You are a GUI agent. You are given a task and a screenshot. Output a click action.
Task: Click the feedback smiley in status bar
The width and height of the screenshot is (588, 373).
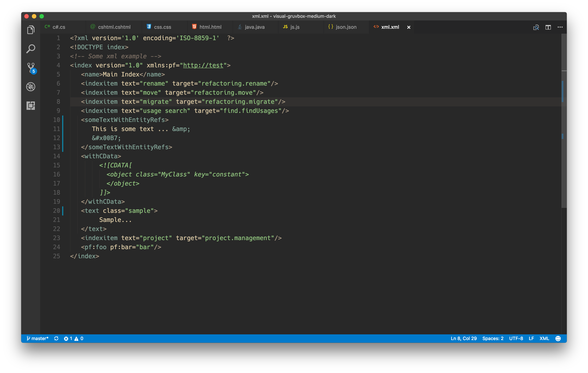pyautogui.click(x=558, y=338)
